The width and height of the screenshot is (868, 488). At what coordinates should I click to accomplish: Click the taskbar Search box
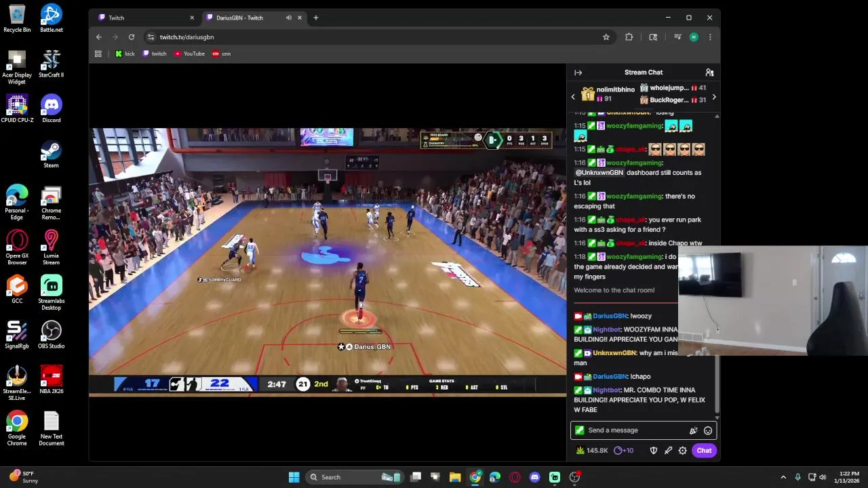pos(354,477)
